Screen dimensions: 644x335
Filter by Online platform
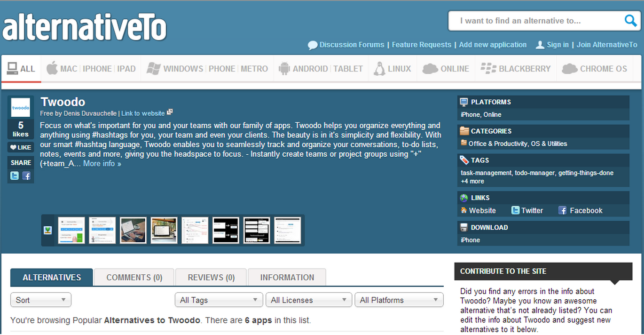pyautogui.click(x=455, y=69)
